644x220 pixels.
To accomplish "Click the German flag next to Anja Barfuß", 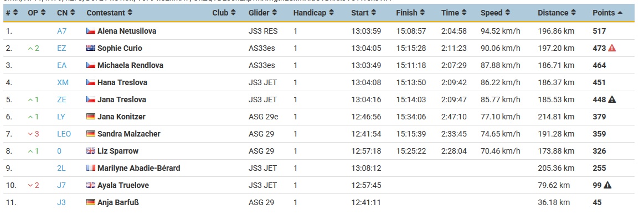I will 91,202.
